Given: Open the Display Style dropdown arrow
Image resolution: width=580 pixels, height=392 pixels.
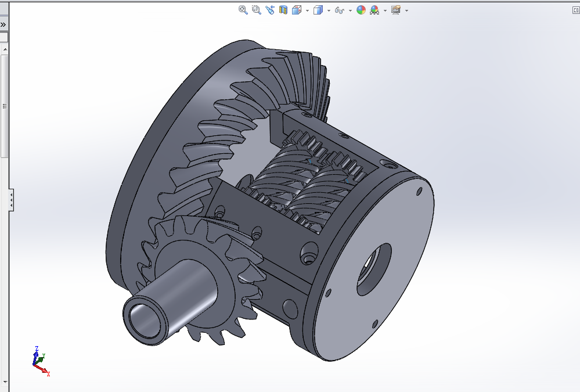Looking at the screenshot, I should 329,10.
